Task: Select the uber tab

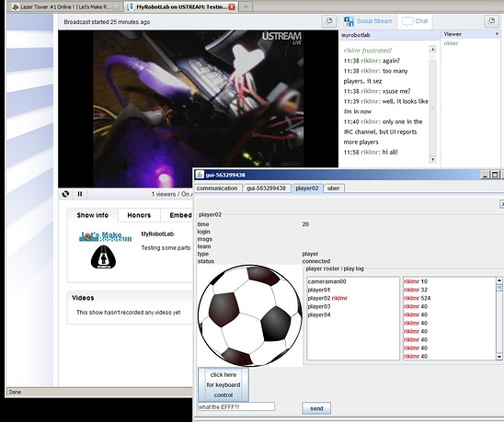Action: point(333,188)
